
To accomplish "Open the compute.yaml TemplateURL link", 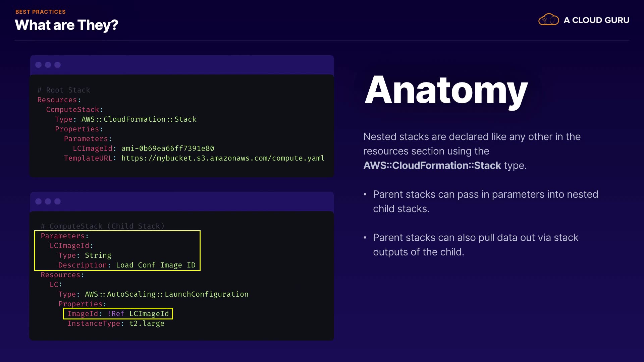I will pos(223,158).
